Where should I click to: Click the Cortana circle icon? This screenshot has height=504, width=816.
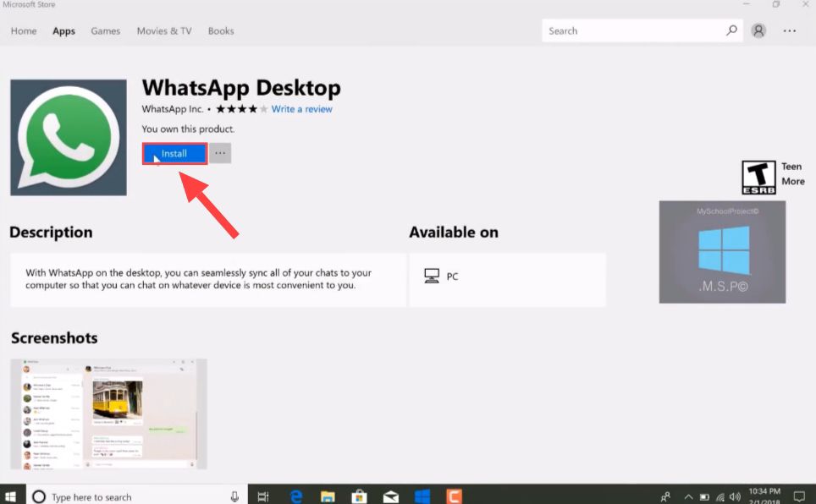[x=39, y=496]
